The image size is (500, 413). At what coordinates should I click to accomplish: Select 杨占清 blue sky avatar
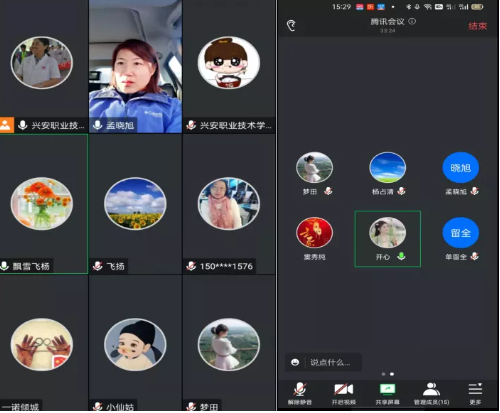(x=387, y=167)
